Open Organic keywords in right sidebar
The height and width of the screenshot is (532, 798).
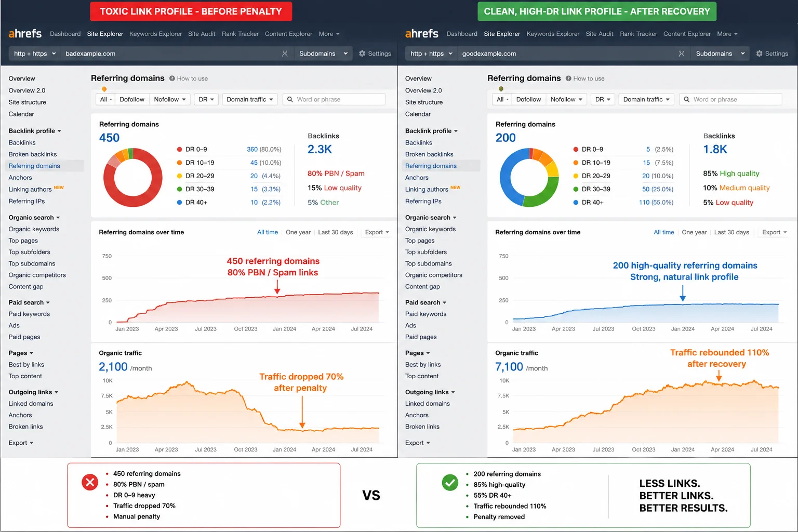[x=430, y=229]
